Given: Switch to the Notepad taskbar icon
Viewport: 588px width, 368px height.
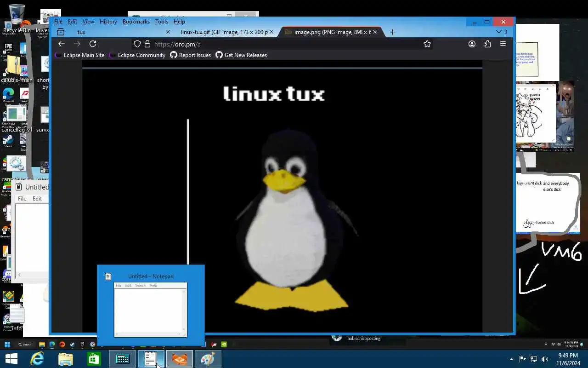Looking at the screenshot, I should point(151,359).
